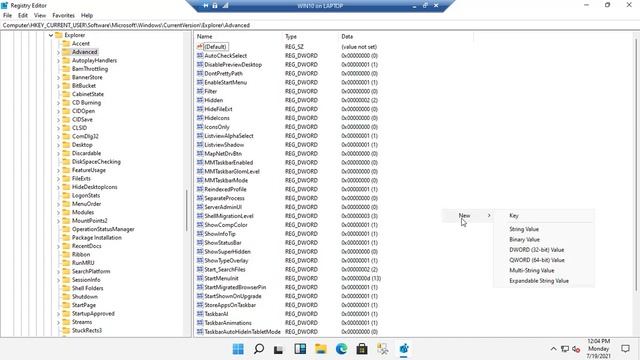Open Microsoft Store taskbar icon
Screen dimensions: 640x360
click(x=362, y=349)
